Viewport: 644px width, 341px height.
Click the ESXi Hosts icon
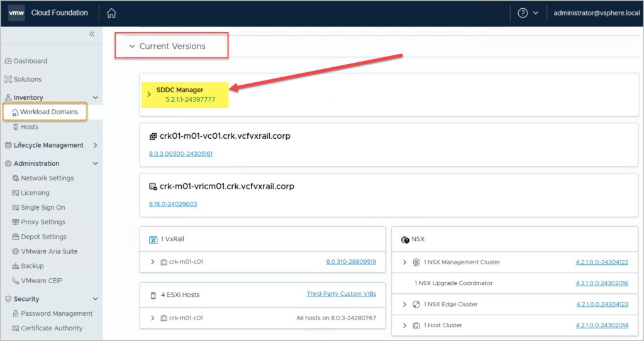(153, 295)
